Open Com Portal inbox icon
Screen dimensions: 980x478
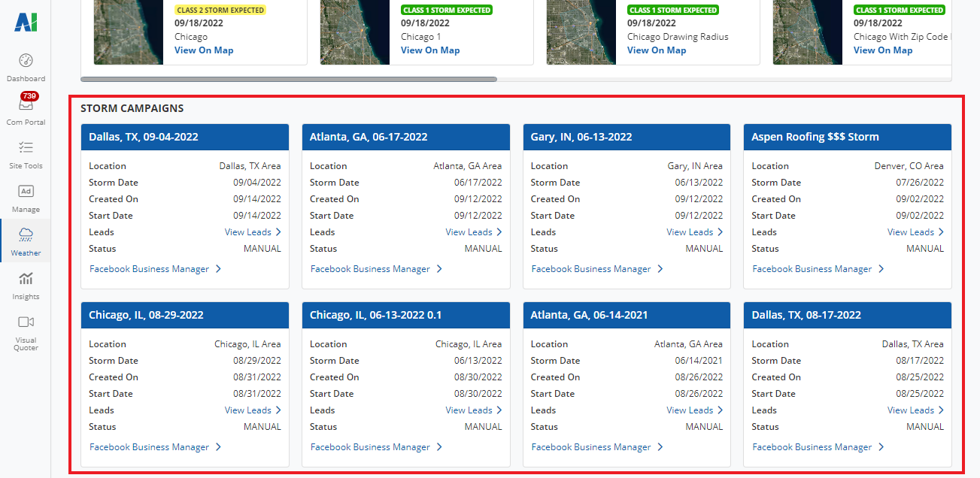(26, 105)
